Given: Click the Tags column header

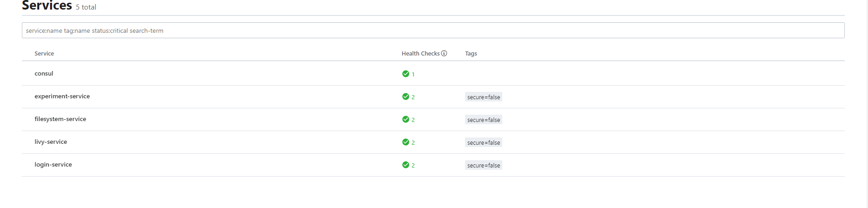Looking at the screenshot, I should (471, 53).
